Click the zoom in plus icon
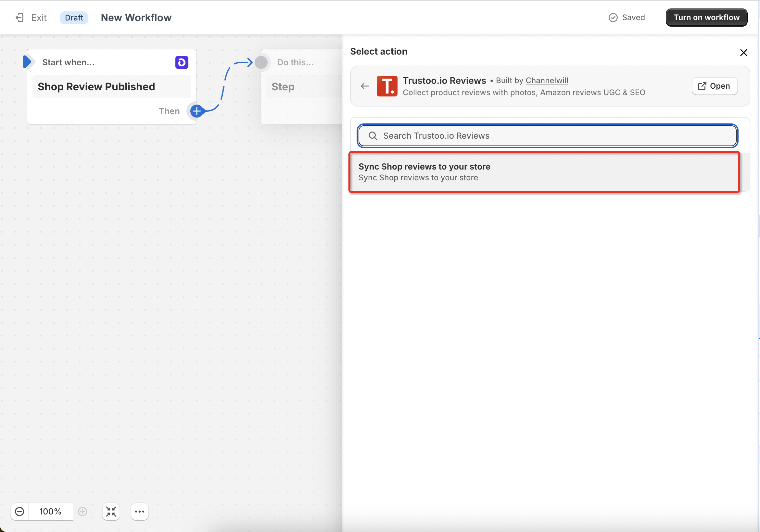Viewport: 760px width, 532px height. pyautogui.click(x=82, y=512)
